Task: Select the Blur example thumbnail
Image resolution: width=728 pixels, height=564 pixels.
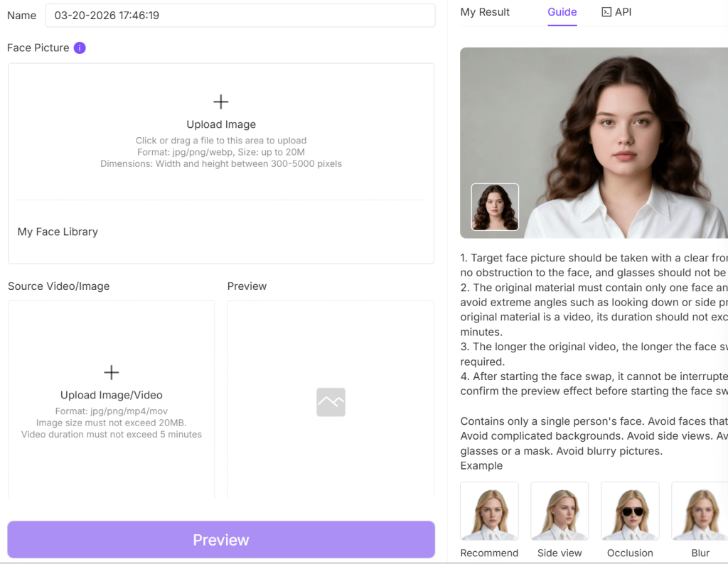Action: [700, 511]
